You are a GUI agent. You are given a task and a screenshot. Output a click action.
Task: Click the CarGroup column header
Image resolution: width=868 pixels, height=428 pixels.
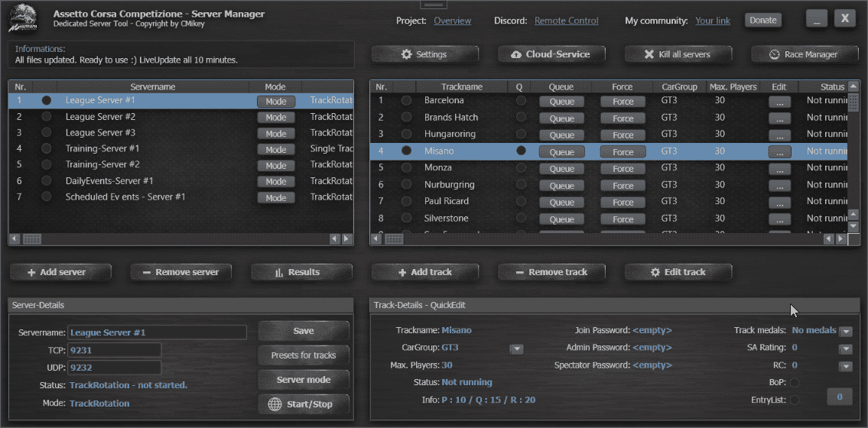(678, 87)
